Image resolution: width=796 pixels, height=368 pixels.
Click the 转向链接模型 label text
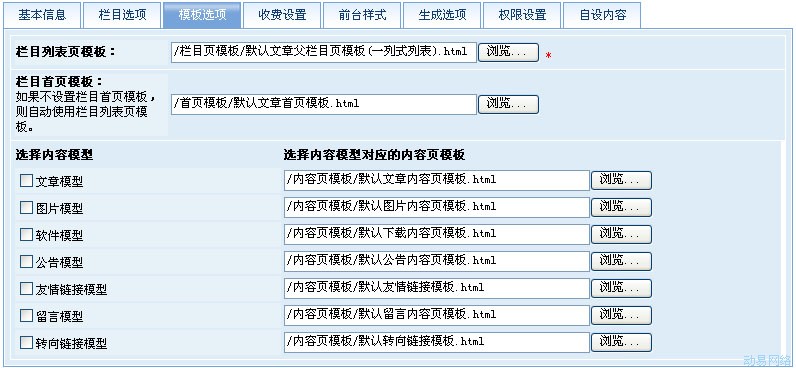click(x=72, y=344)
